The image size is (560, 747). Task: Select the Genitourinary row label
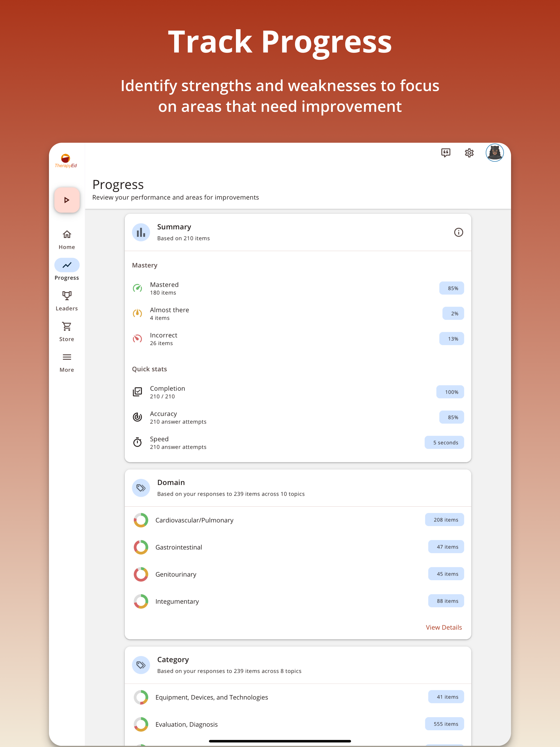(x=176, y=574)
